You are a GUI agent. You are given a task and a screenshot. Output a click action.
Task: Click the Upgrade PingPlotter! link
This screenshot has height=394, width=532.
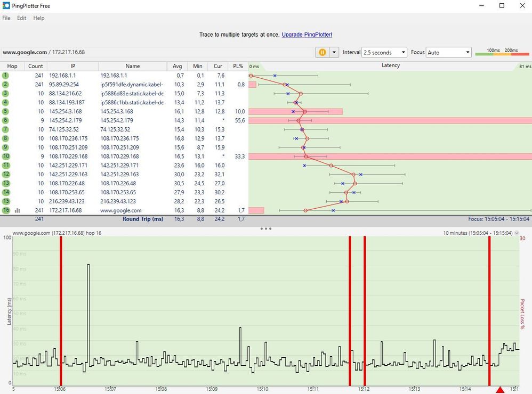coord(307,35)
